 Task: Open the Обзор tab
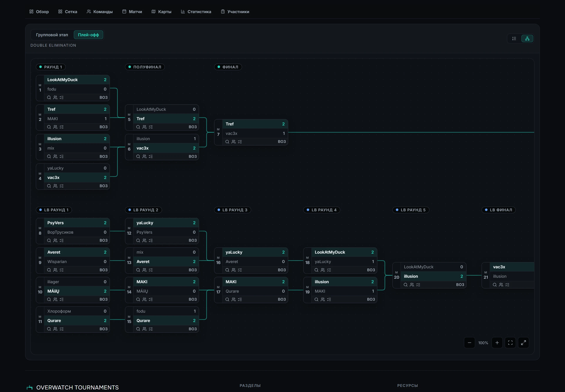39,12
